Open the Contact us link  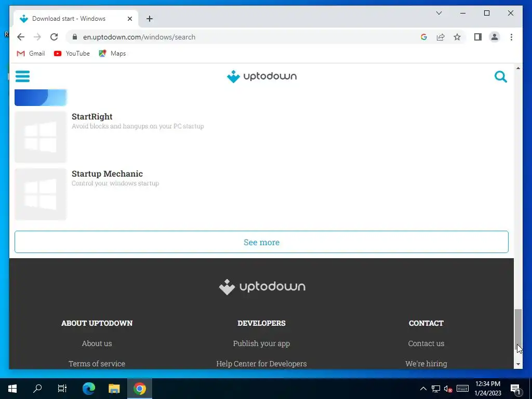tap(426, 343)
